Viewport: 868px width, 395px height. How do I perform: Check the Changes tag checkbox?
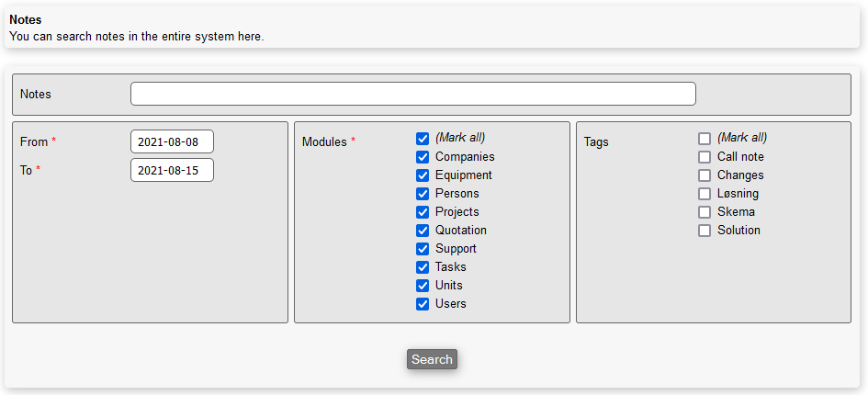tap(705, 175)
